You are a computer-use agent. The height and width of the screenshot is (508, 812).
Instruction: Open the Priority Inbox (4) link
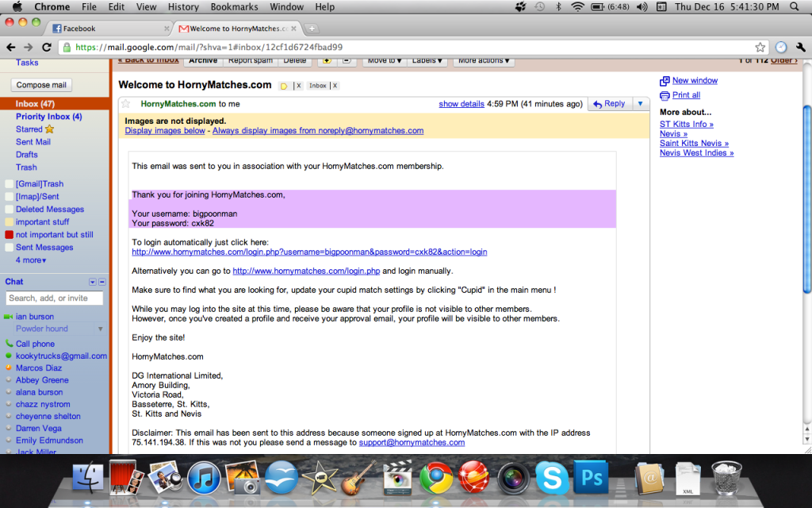tap(48, 117)
